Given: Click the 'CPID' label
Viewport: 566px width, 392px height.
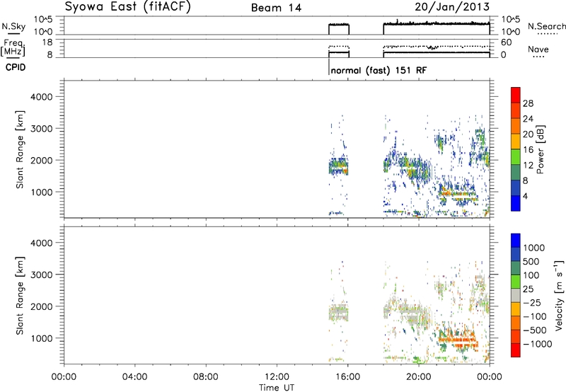Looking at the screenshot, I should 16,67.
